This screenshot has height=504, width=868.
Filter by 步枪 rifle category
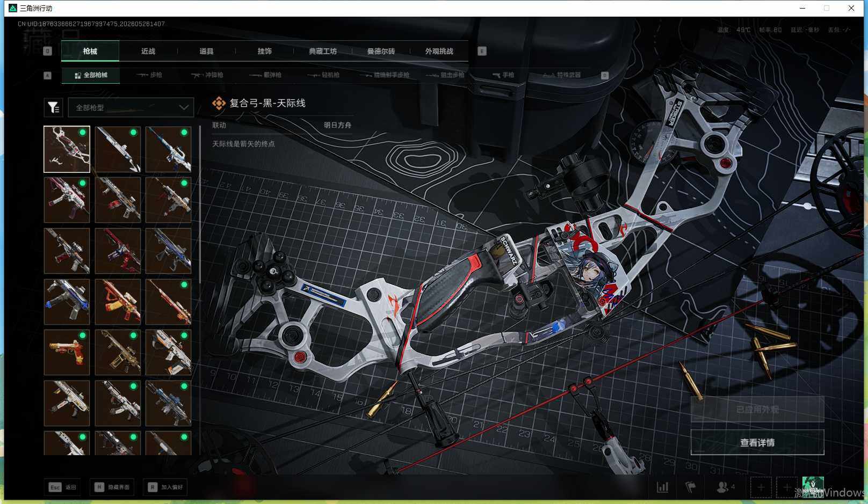coord(149,75)
